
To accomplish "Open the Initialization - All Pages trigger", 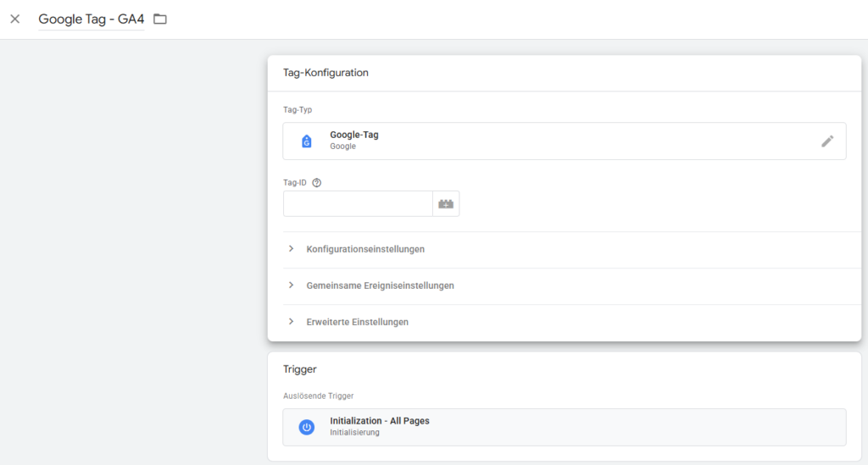I will pos(564,428).
